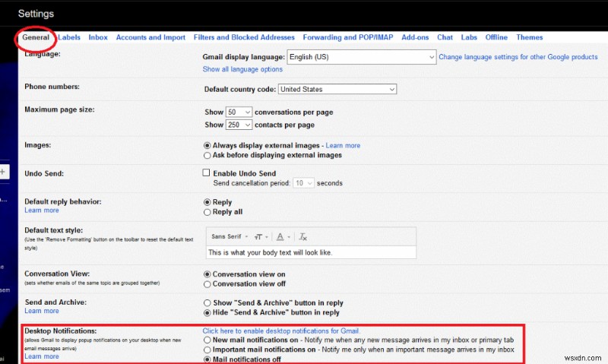
Task: Click the body text preview field
Action: click(x=311, y=252)
